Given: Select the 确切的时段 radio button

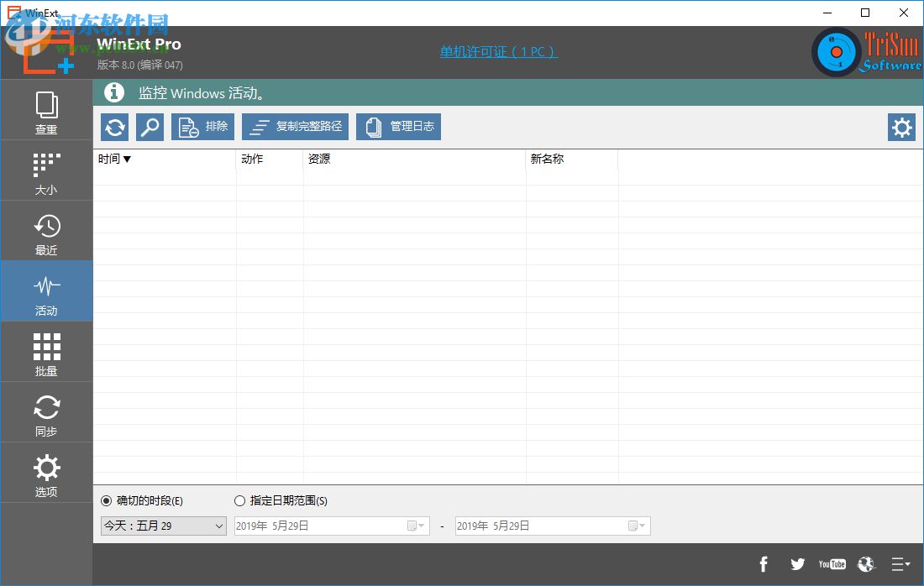Looking at the screenshot, I should pyautogui.click(x=106, y=500).
